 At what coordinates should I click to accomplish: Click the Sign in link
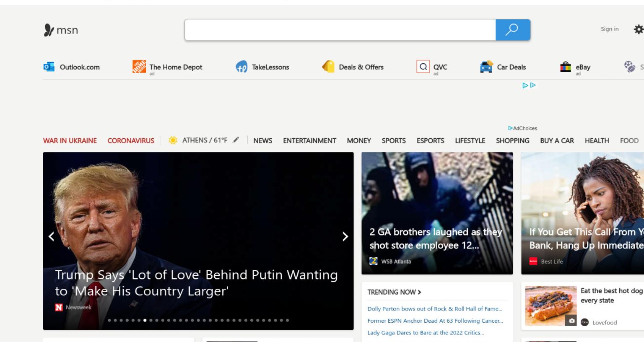tap(610, 29)
